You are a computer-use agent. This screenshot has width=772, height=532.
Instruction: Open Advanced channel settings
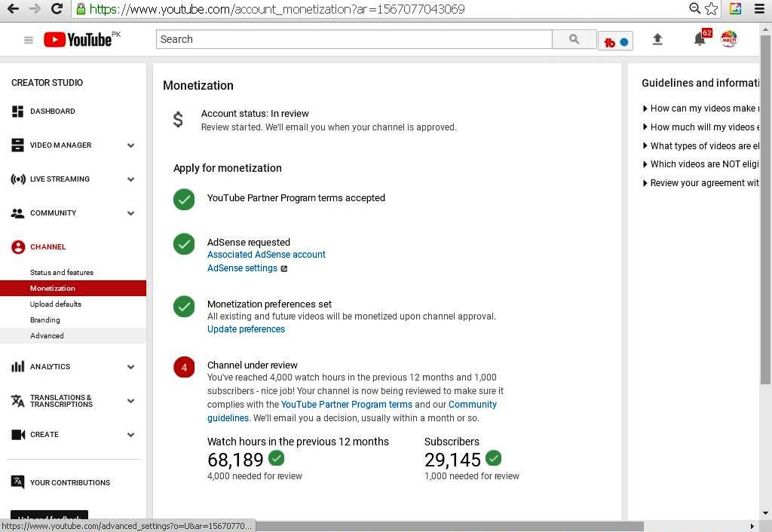click(73, 335)
